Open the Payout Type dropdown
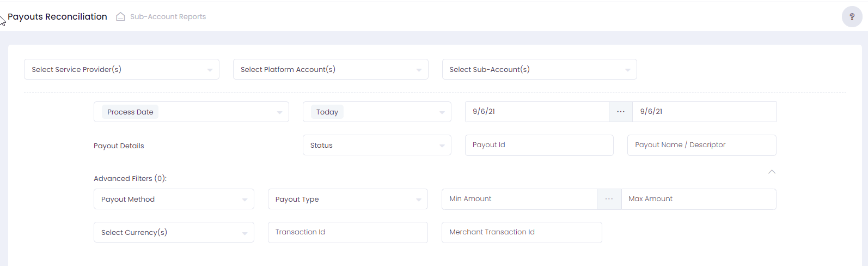Screen dimensions: 868x266 [x=347, y=199]
